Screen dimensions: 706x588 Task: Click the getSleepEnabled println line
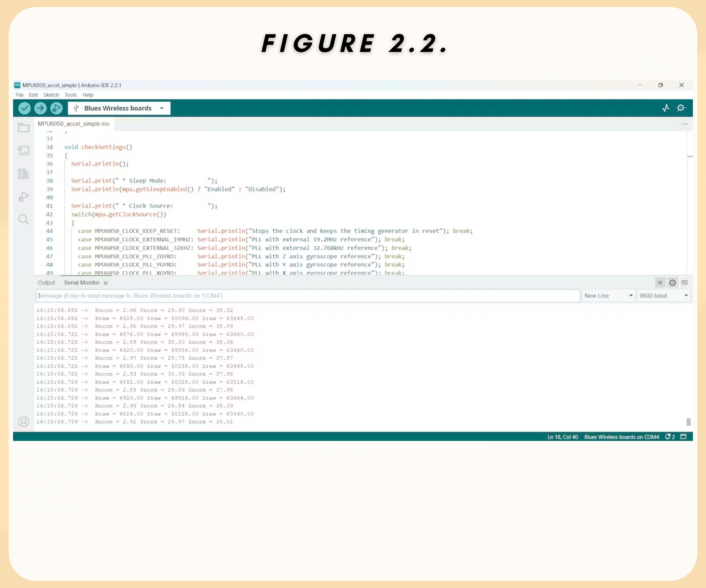[x=178, y=189]
